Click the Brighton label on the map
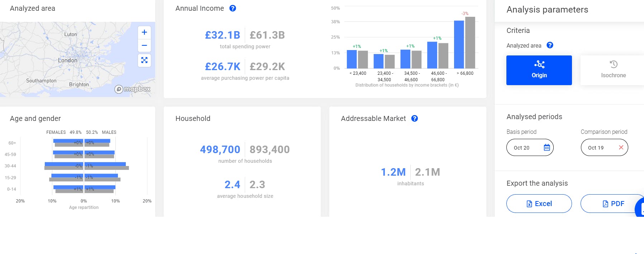 pos(79,84)
